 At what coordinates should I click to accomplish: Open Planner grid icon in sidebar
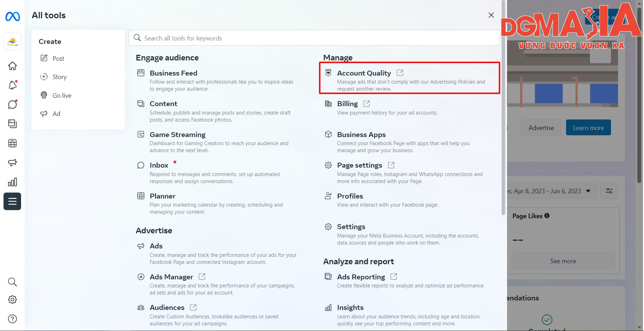(12, 143)
